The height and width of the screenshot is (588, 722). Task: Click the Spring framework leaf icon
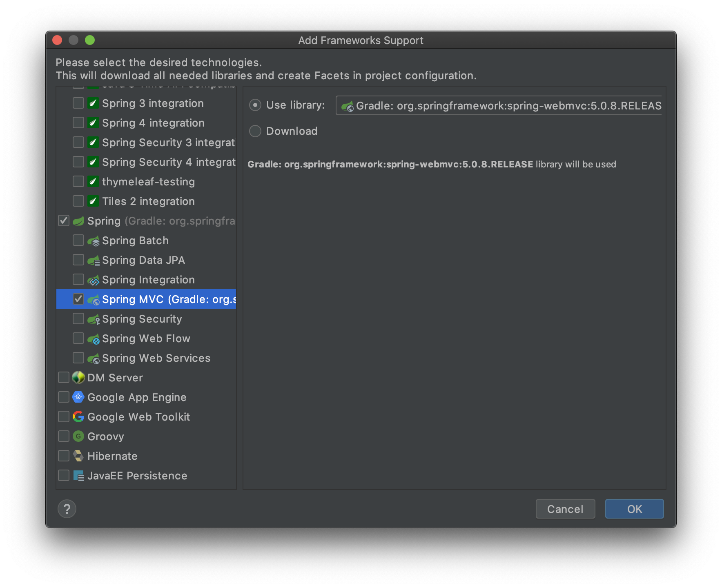coord(78,221)
